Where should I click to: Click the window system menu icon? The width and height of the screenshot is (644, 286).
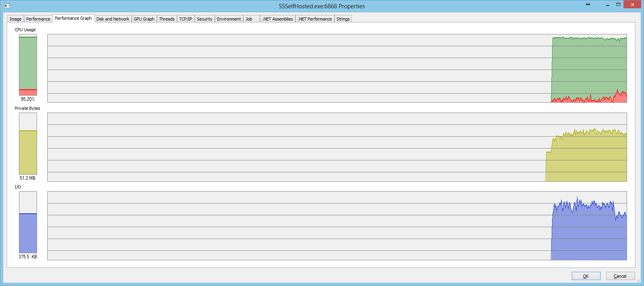7,6
